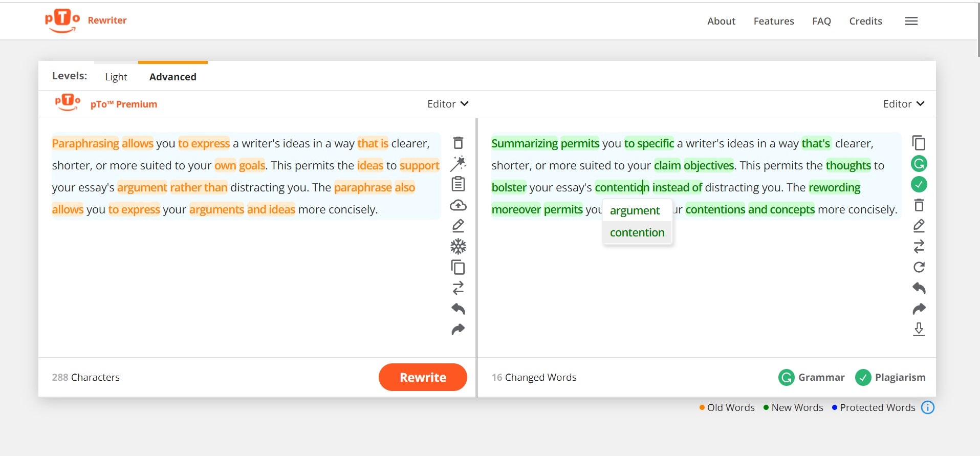The image size is (980, 456).
Task: Delete output text using the right-pane trash icon
Action: (x=919, y=205)
